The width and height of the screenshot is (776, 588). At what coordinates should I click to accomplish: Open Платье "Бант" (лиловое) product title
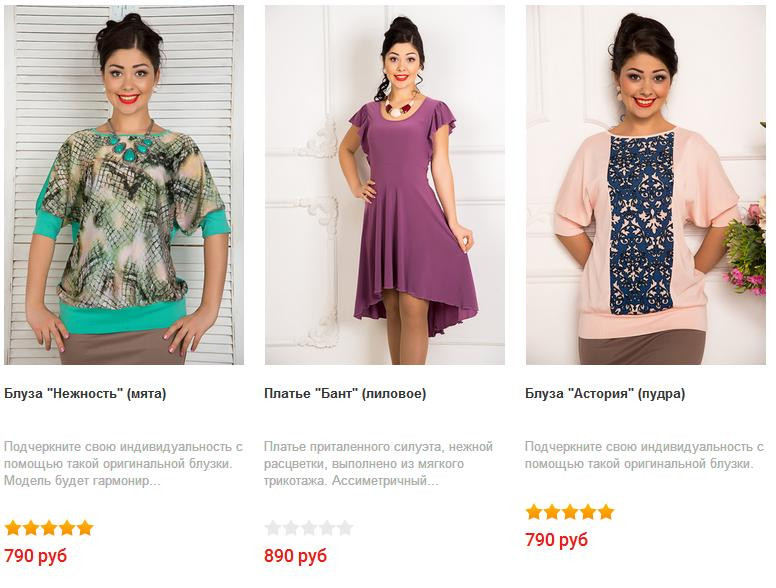point(345,394)
